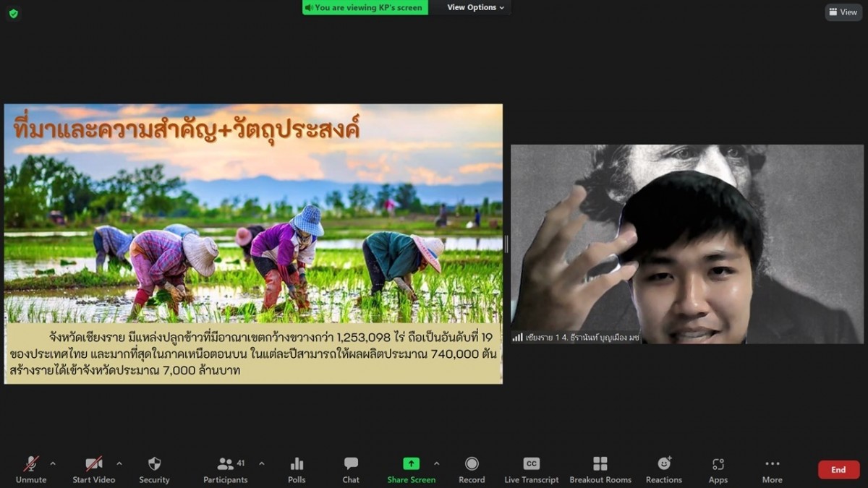Click the red End button
This screenshot has height=488, width=868.
tap(838, 470)
